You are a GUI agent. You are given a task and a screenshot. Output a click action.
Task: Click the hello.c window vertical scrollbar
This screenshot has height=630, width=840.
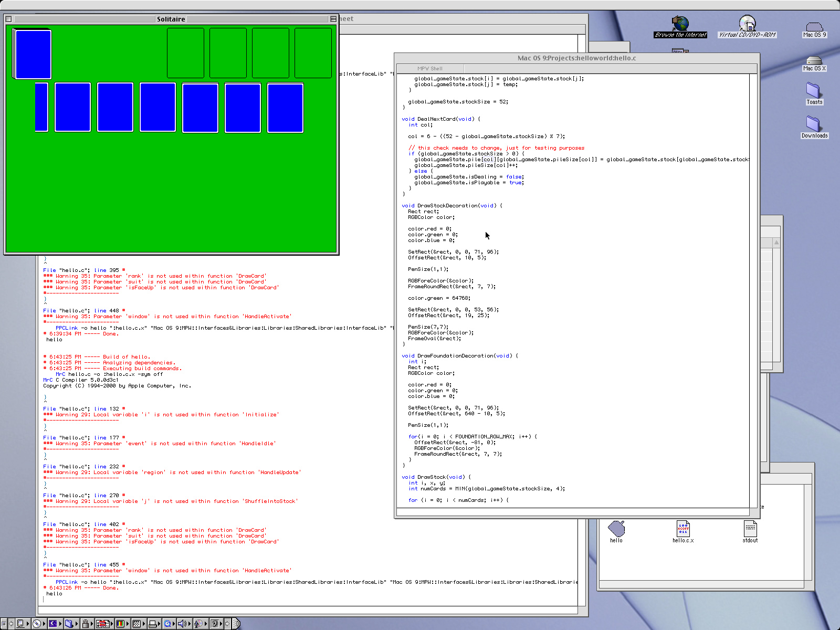point(753,290)
